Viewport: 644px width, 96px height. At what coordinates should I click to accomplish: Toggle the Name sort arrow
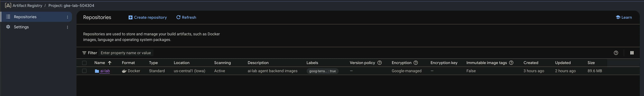(110, 63)
